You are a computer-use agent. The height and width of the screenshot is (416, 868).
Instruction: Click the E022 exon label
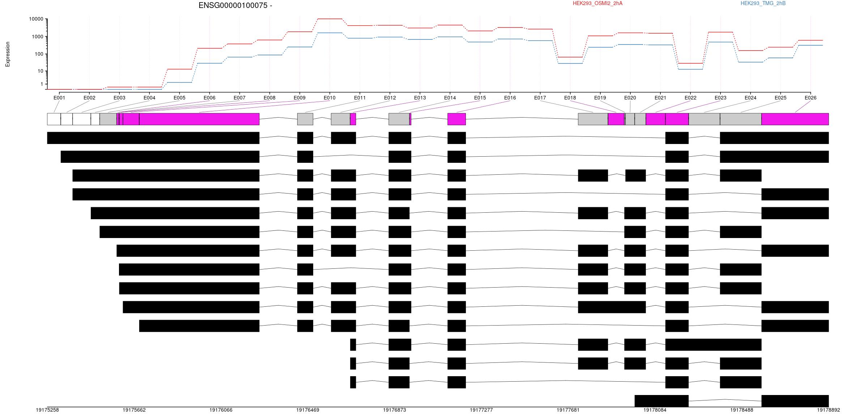coord(690,98)
